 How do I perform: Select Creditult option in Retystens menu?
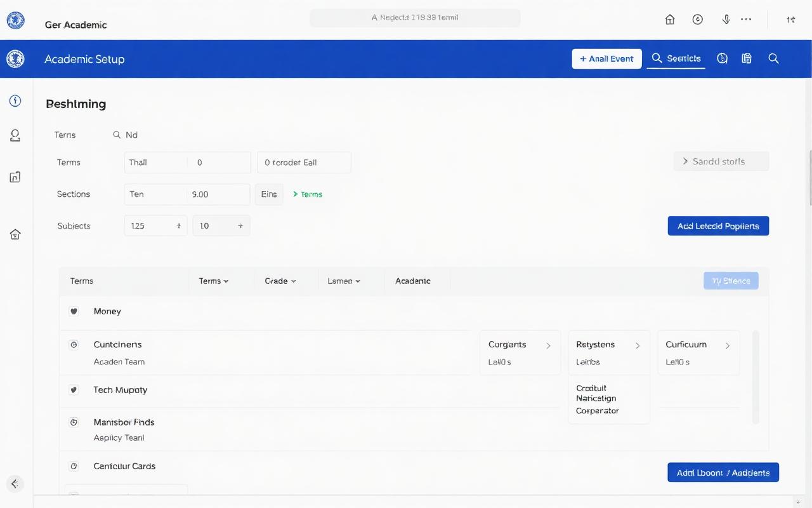click(591, 388)
